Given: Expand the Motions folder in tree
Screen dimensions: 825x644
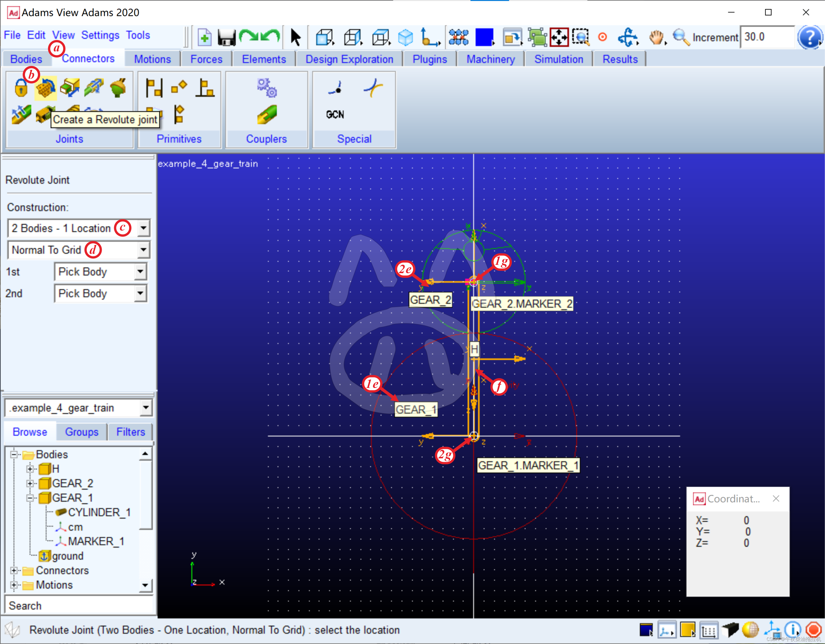Looking at the screenshot, I should tap(14, 585).
